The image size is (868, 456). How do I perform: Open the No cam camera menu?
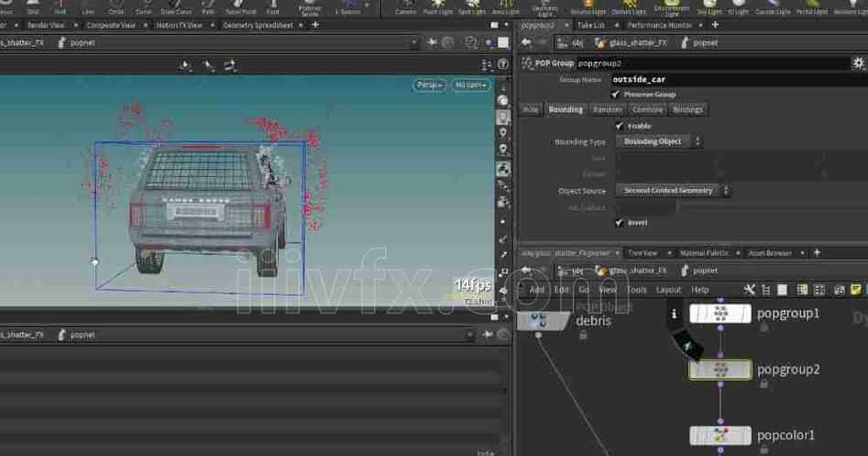pyautogui.click(x=470, y=85)
